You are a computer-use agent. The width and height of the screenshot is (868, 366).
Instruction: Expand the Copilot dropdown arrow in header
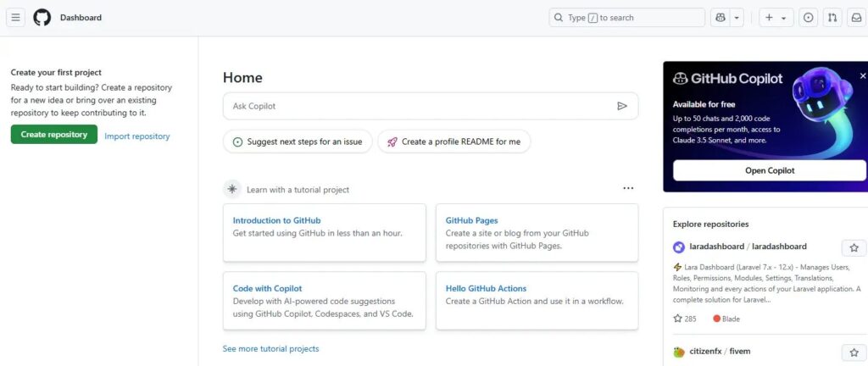[x=737, y=18]
